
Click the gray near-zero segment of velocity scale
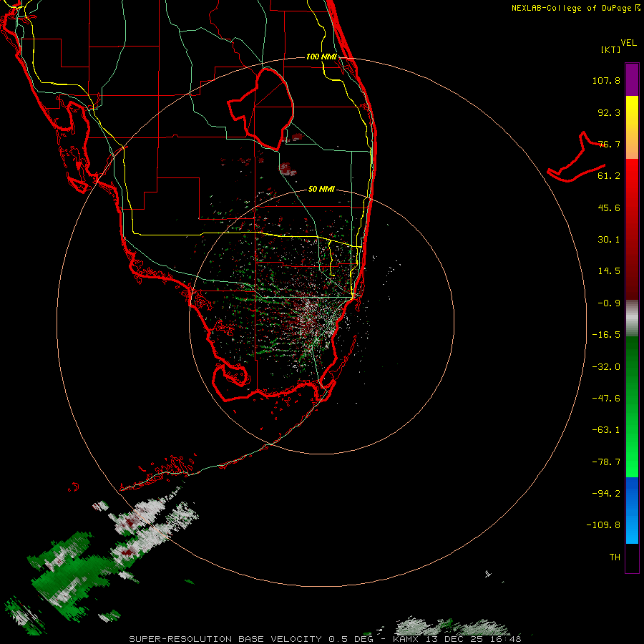[632, 318]
